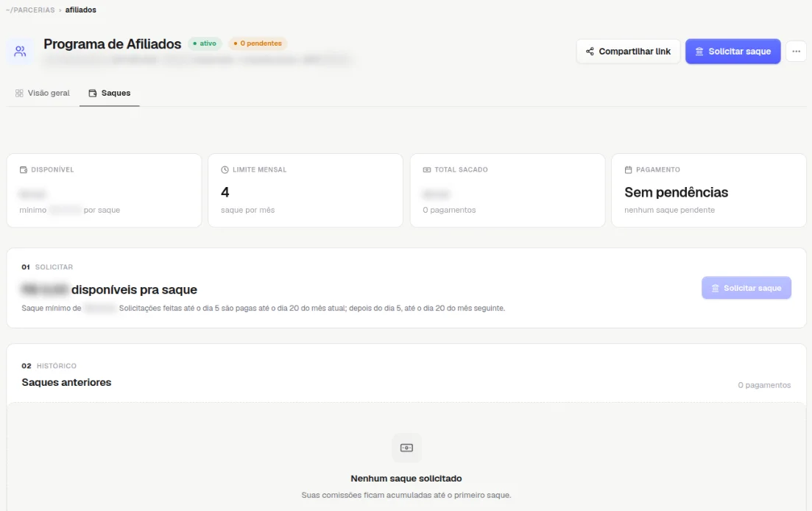Click the 02 HISTÓRICO section label
Image resolution: width=812 pixels, height=511 pixels.
click(49, 365)
